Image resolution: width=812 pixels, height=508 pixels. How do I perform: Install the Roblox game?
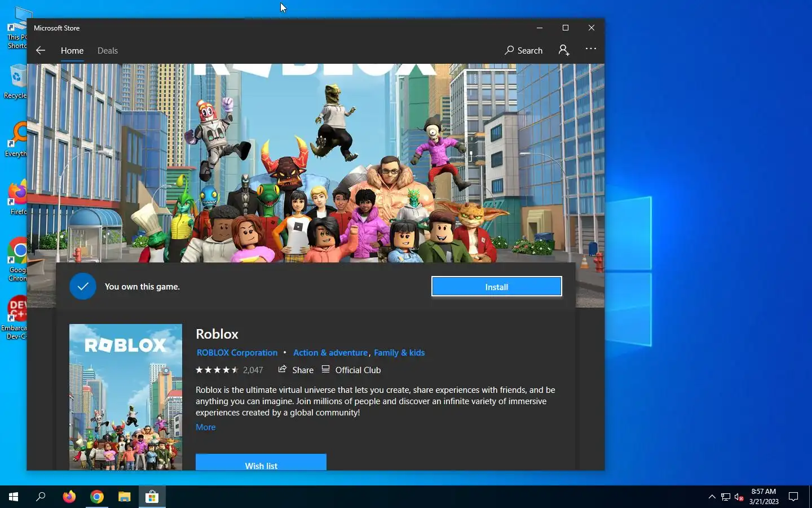(x=496, y=287)
